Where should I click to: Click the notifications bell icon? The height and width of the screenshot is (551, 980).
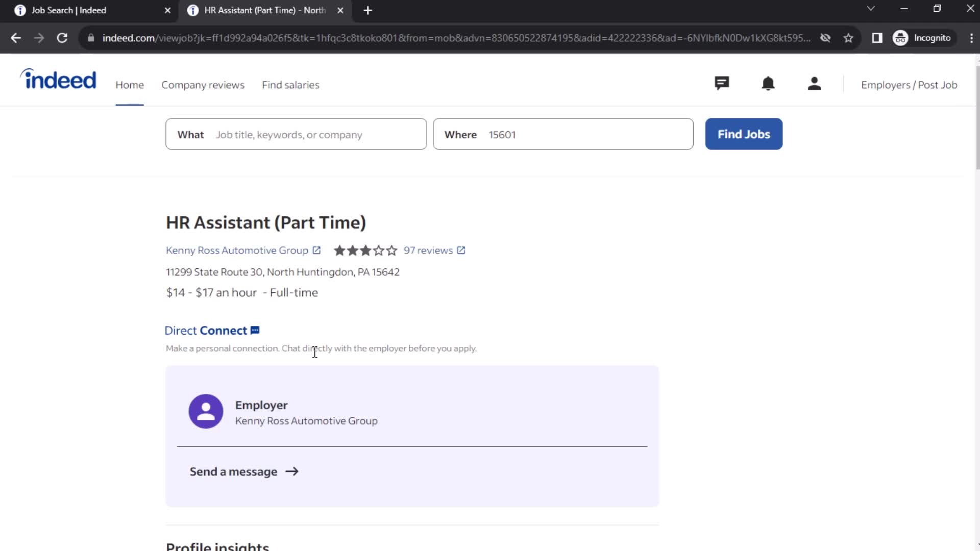(x=769, y=84)
